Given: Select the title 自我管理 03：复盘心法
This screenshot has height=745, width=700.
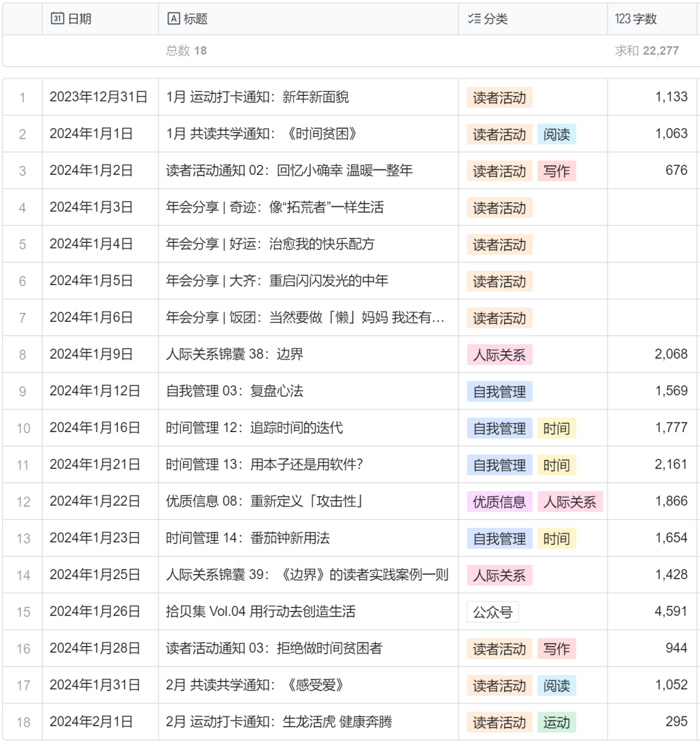Looking at the screenshot, I should tap(234, 391).
